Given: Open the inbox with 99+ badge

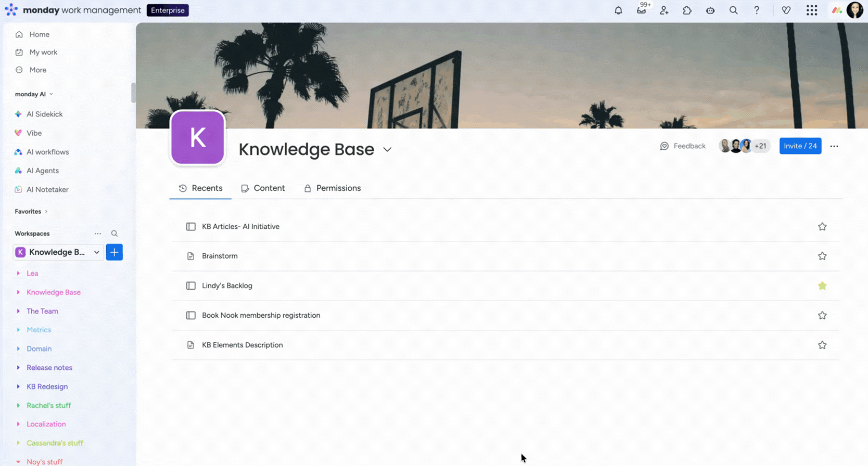Looking at the screenshot, I should (641, 10).
